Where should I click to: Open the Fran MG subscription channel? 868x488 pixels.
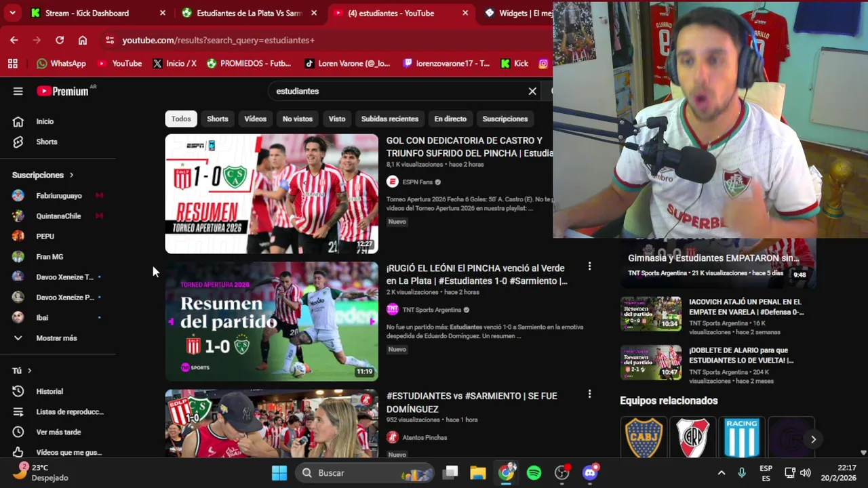(50, 256)
